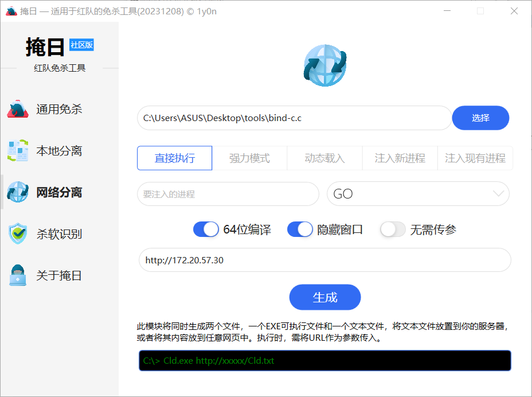This screenshot has height=397, width=532.
Task: Switch to the 注入现有进程 tab
Action: [x=475, y=158]
